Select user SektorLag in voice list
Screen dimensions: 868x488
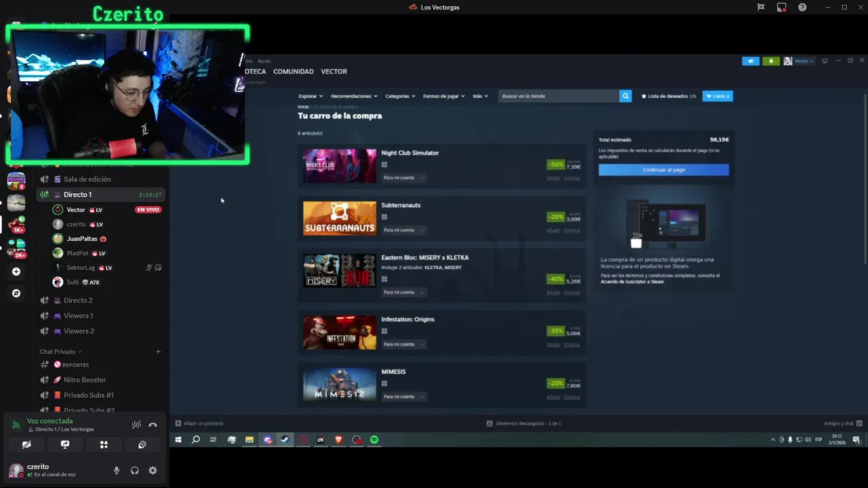(83, 268)
